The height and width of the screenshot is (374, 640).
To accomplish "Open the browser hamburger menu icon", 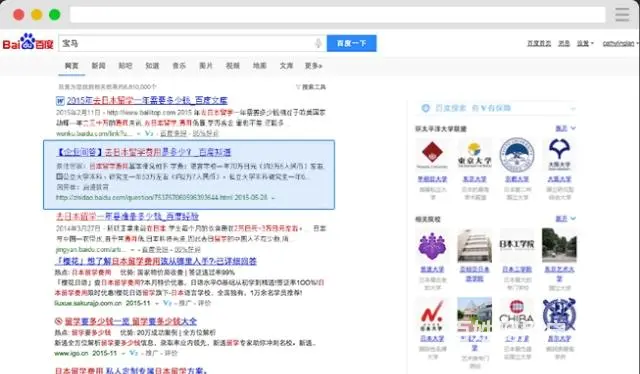I will [622, 15].
